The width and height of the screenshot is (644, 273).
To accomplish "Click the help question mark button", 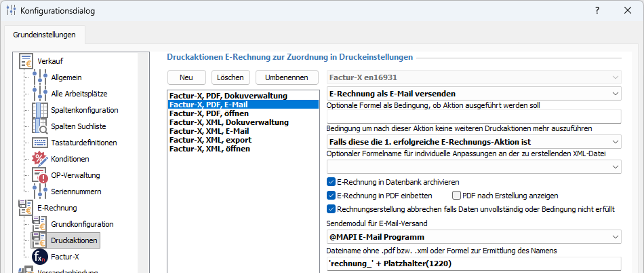I will pyautogui.click(x=597, y=11).
